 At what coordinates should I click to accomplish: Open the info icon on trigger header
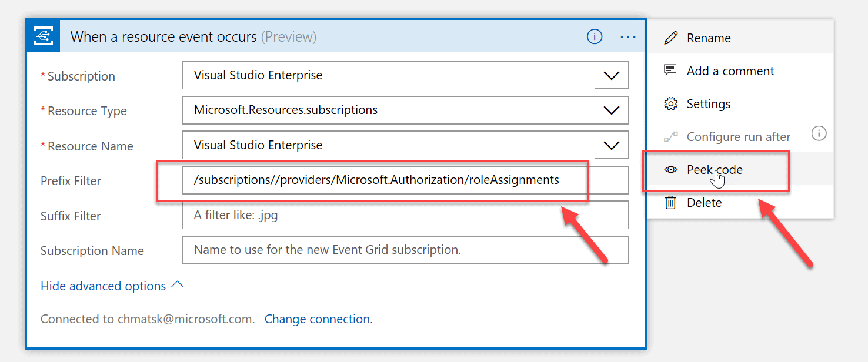(x=595, y=37)
